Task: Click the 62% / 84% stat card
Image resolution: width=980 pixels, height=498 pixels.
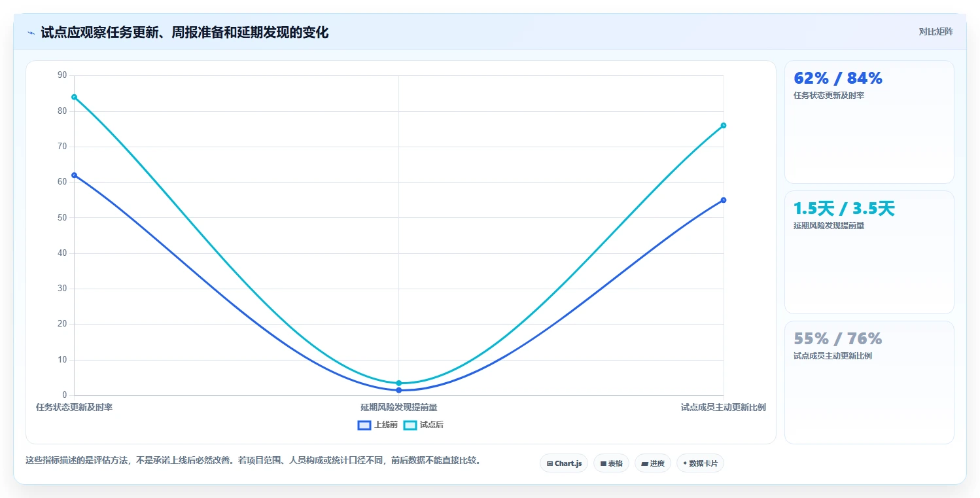Action: (x=869, y=122)
